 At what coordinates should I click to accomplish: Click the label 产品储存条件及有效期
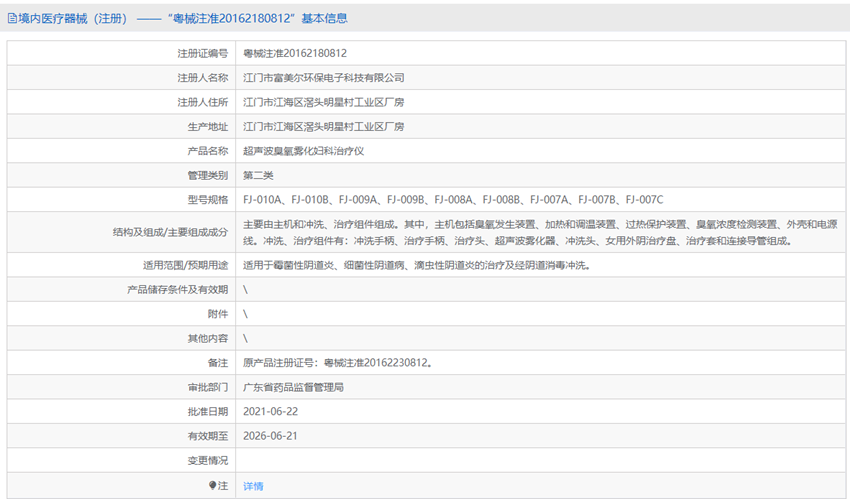178,289
